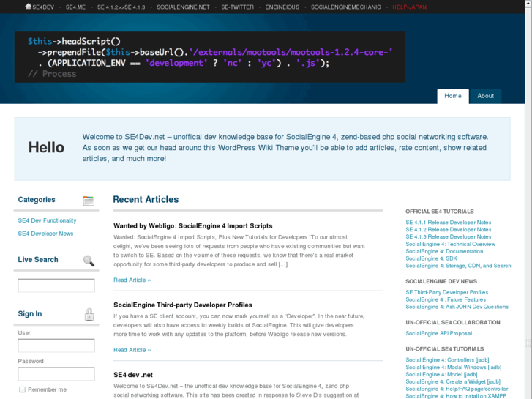Open SE-TWITTER in top bar
The image size is (532, 399).
tap(238, 7)
